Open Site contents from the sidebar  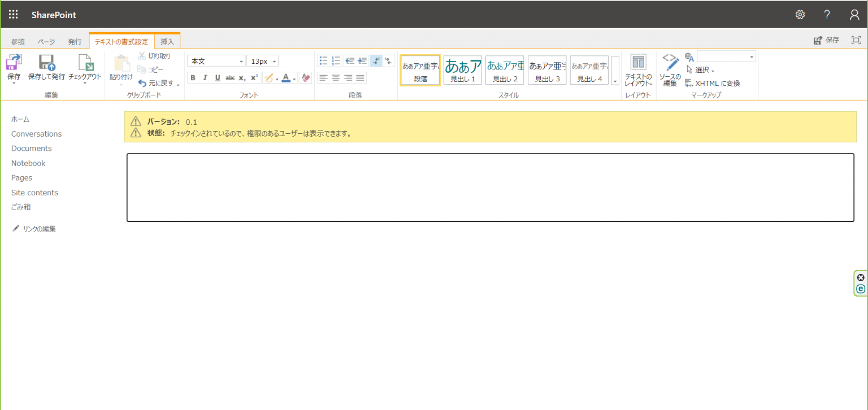34,192
